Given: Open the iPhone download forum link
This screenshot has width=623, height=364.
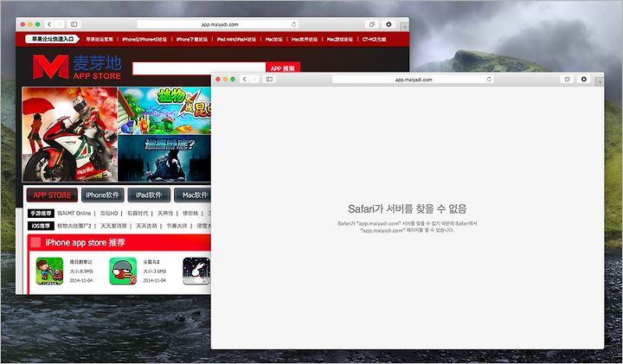Looking at the screenshot, I should pyautogui.click(x=192, y=39).
